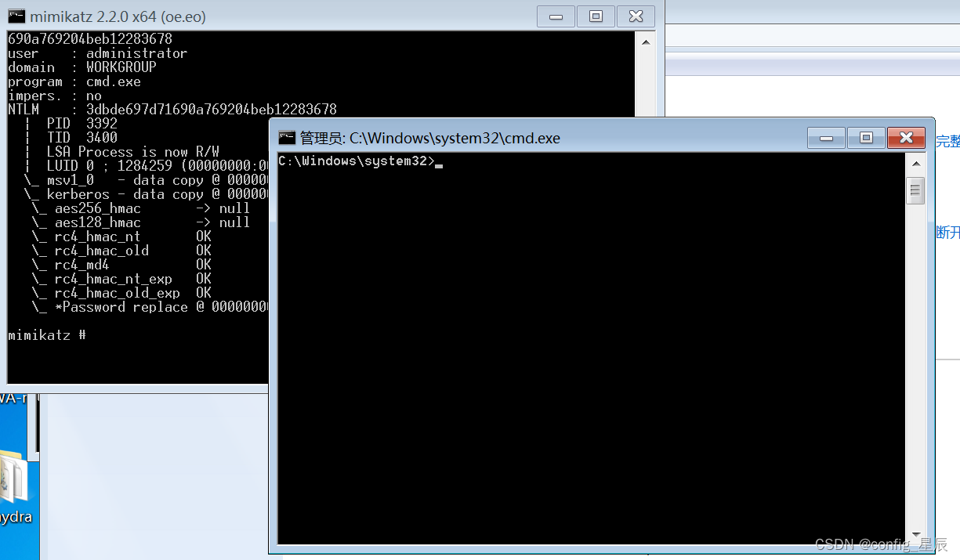Open the desktop folder icon at left edge
The width and height of the screenshot is (960, 560).
13,478
